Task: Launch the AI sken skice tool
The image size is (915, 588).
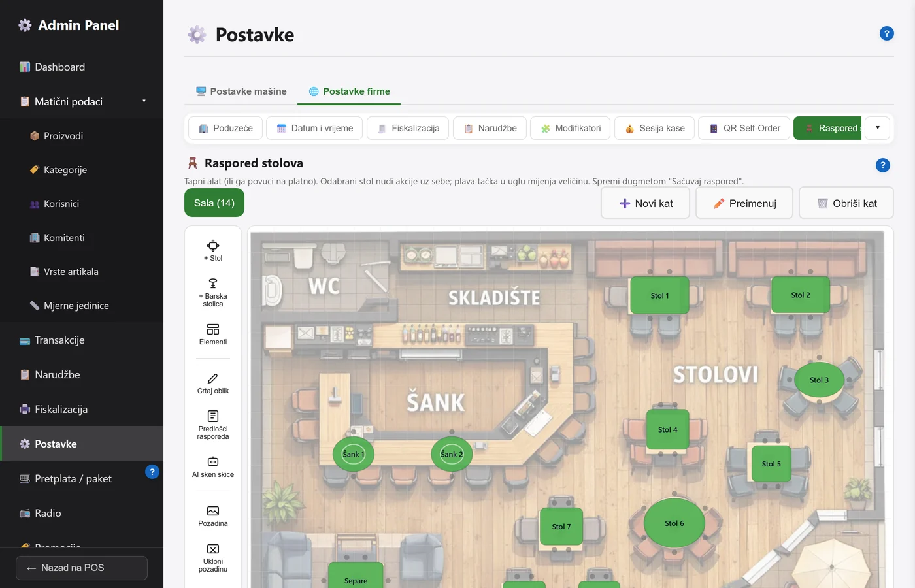Action: pos(213,467)
